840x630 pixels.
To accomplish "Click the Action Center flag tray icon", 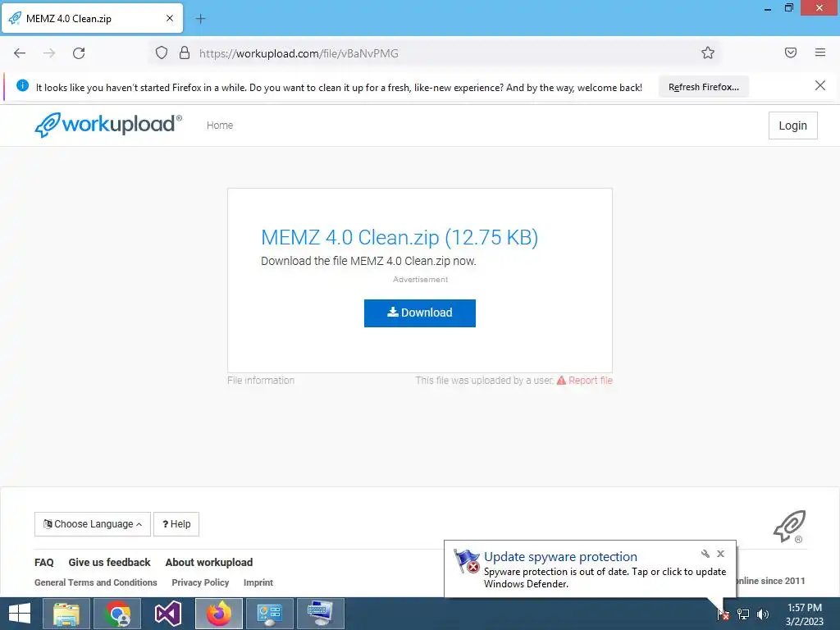I will pos(724,614).
